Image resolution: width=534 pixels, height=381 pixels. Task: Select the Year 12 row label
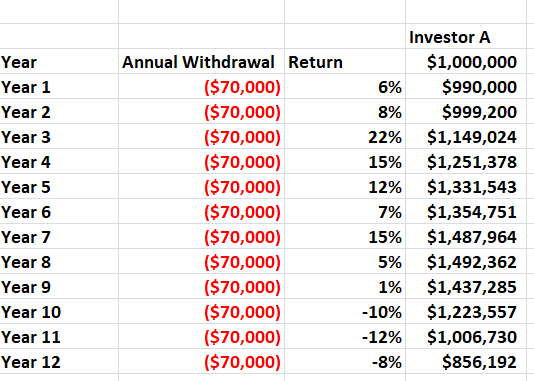[59, 361]
